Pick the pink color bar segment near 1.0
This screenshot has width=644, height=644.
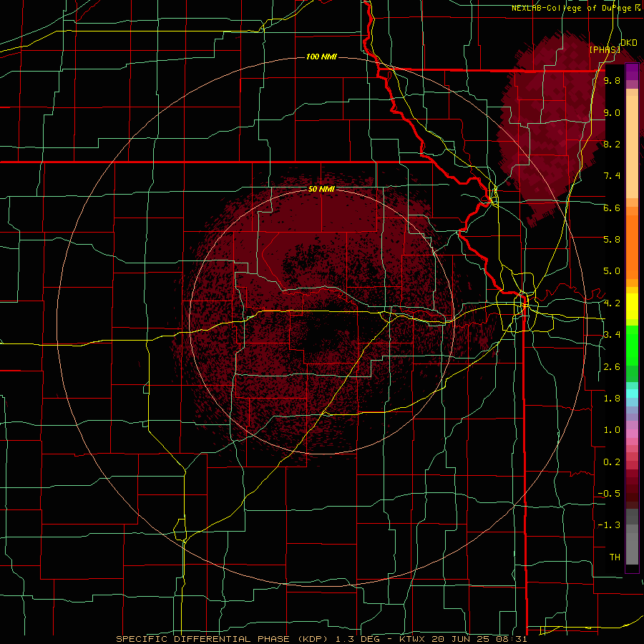(632, 434)
